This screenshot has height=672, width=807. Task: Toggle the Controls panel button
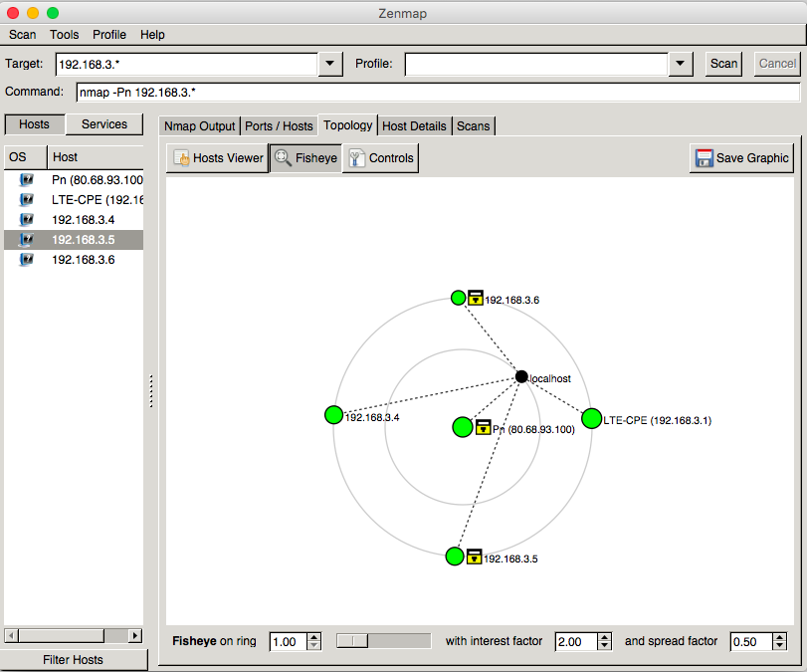coord(380,158)
